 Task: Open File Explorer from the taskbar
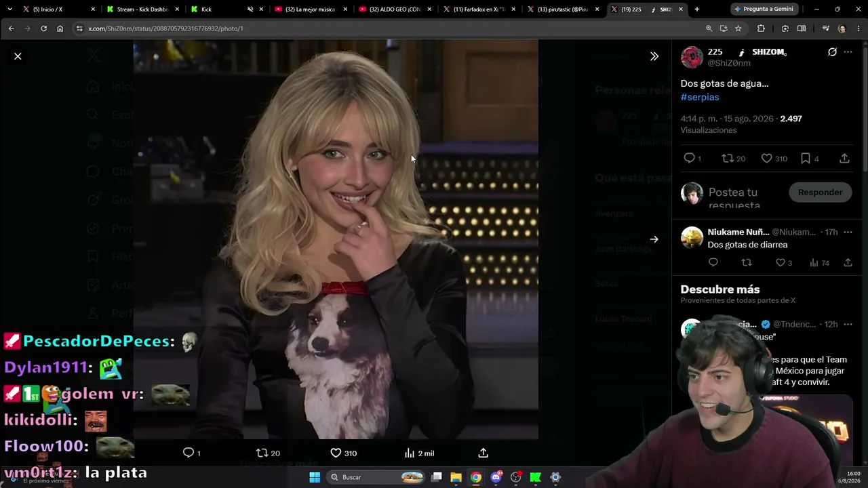[456, 477]
